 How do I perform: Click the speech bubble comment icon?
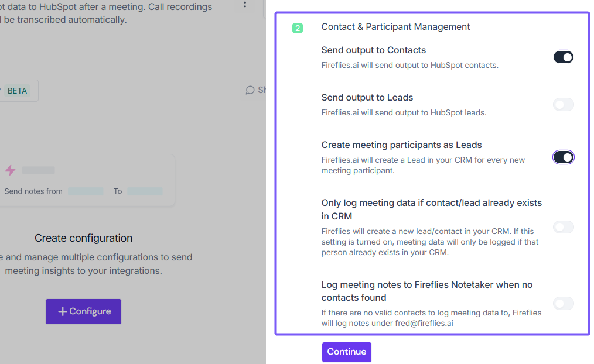(x=250, y=90)
